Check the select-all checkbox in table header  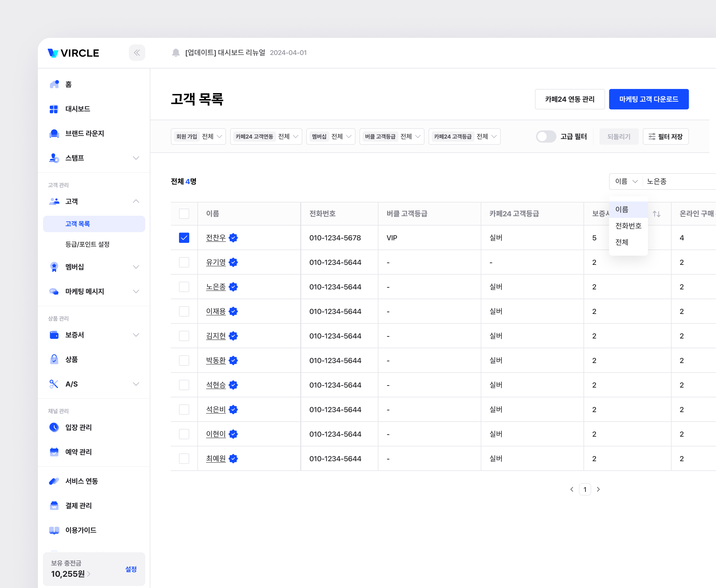pyautogui.click(x=184, y=214)
